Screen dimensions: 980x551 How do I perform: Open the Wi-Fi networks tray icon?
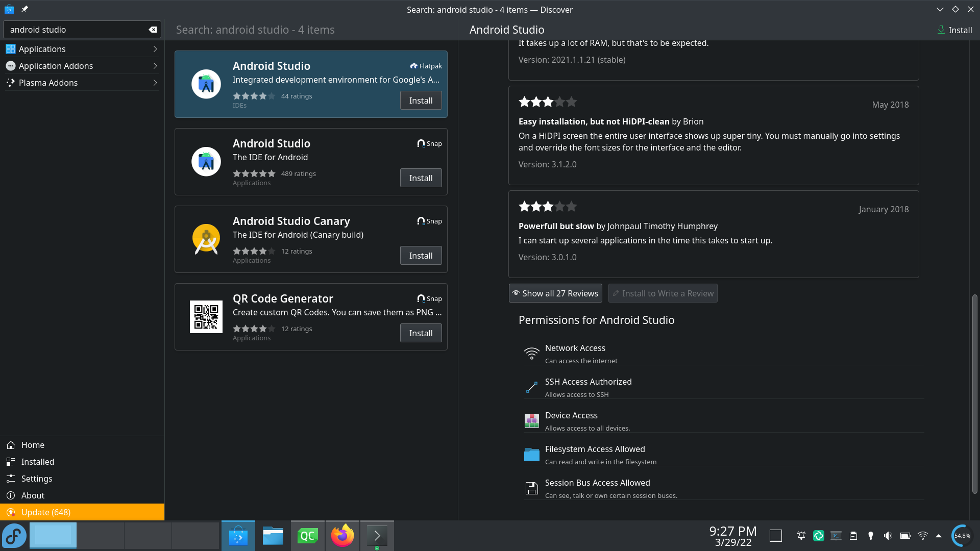click(x=923, y=536)
